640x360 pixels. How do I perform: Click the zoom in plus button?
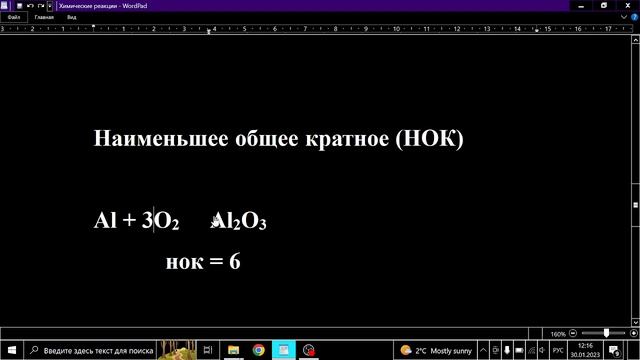tap(633, 333)
